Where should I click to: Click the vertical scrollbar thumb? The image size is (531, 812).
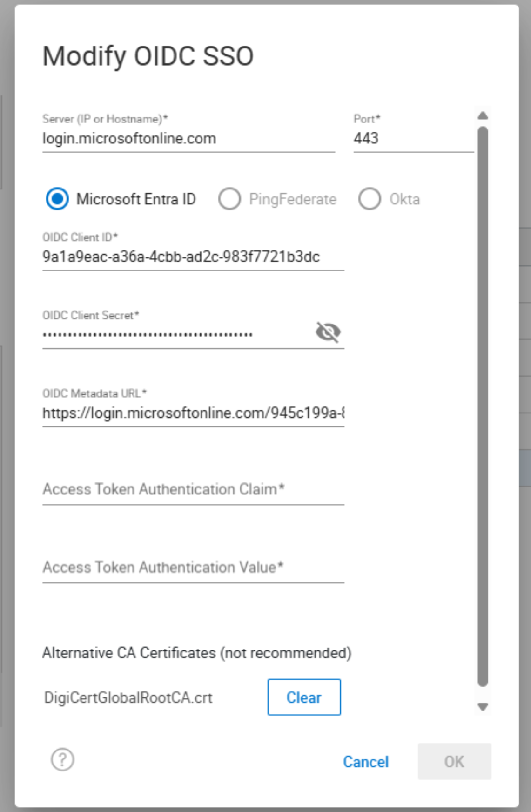(x=483, y=406)
